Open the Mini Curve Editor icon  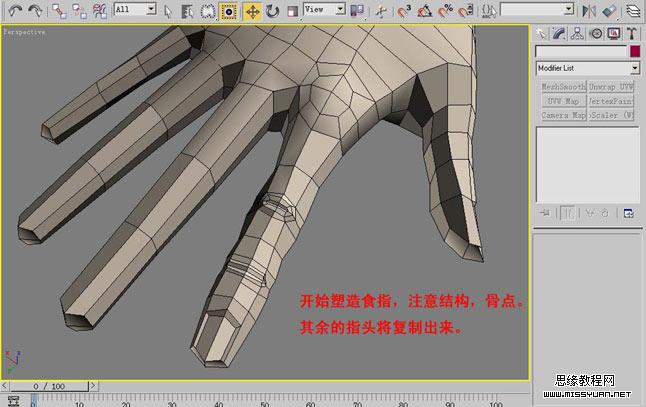pos(13,401)
